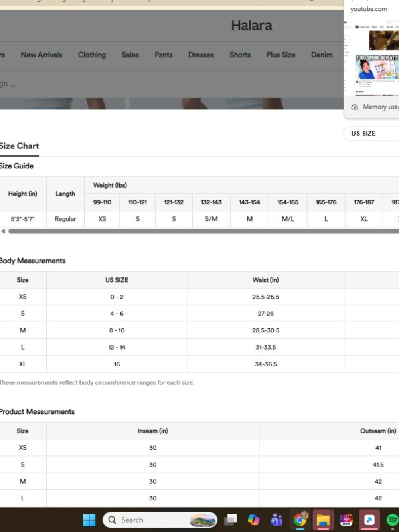
Task: Click the 'Height (in)' header cell
Action: 23,194
